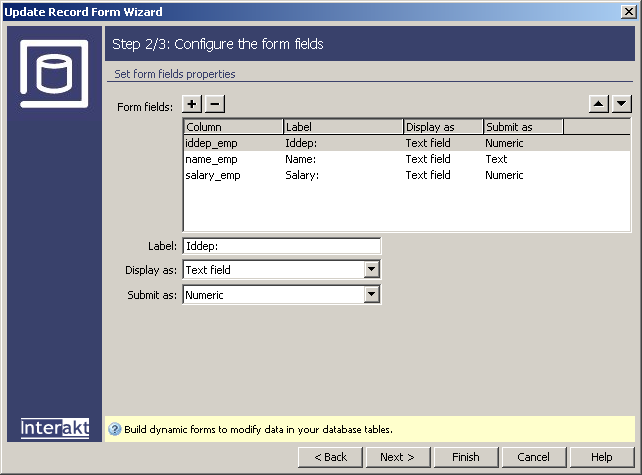Click the minus icon to remove field
This screenshot has width=642, height=475.
(x=215, y=104)
